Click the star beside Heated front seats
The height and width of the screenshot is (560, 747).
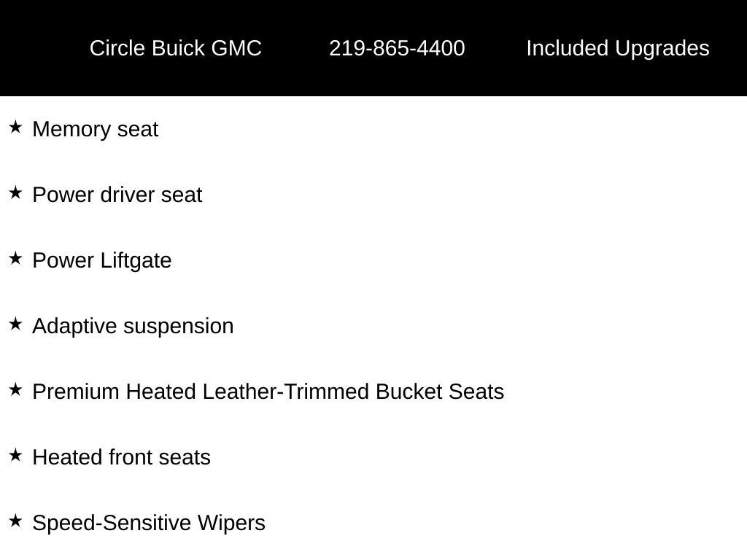[x=15, y=456]
